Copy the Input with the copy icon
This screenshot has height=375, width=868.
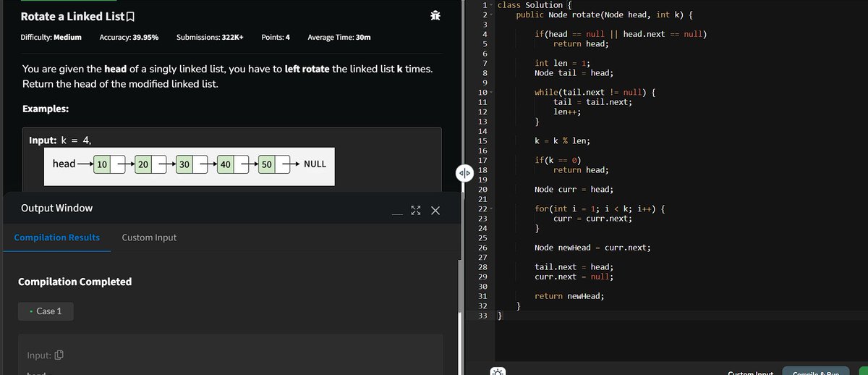[59, 355]
